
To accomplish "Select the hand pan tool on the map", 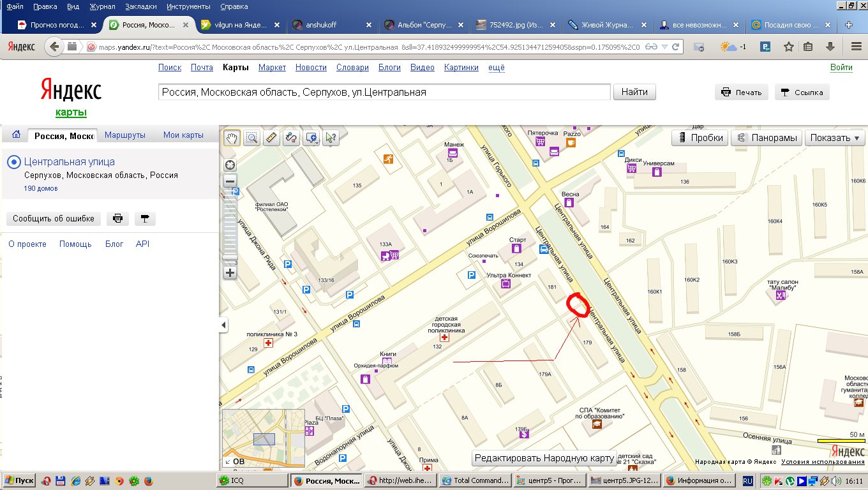I will tap(232, 137).
